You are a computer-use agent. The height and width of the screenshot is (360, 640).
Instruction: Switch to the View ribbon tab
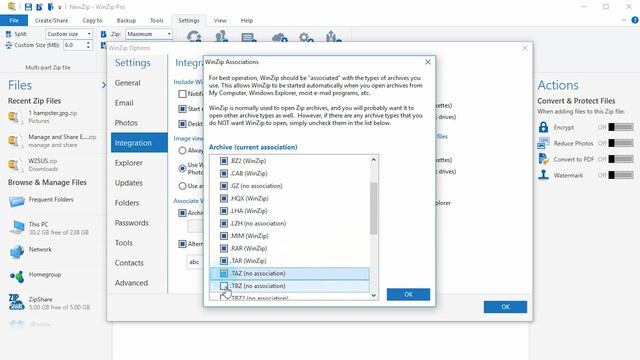click(220, 20)
